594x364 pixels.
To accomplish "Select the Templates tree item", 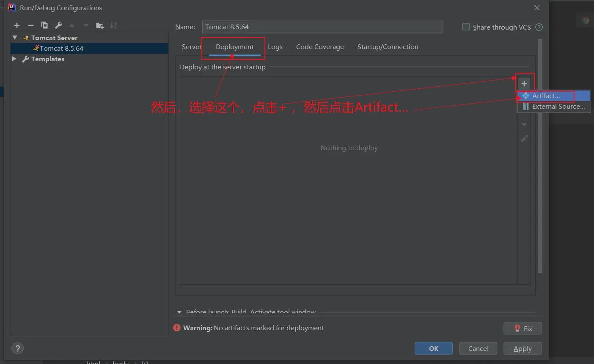I will [90, 59].
